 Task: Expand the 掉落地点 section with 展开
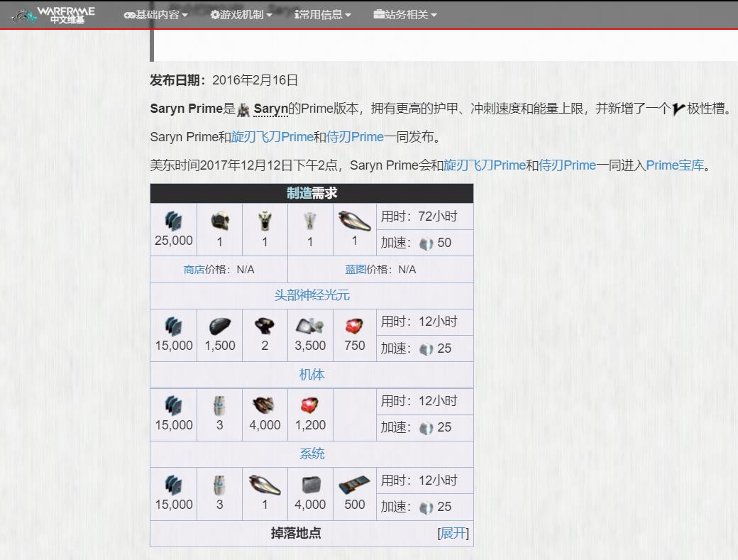453,533
